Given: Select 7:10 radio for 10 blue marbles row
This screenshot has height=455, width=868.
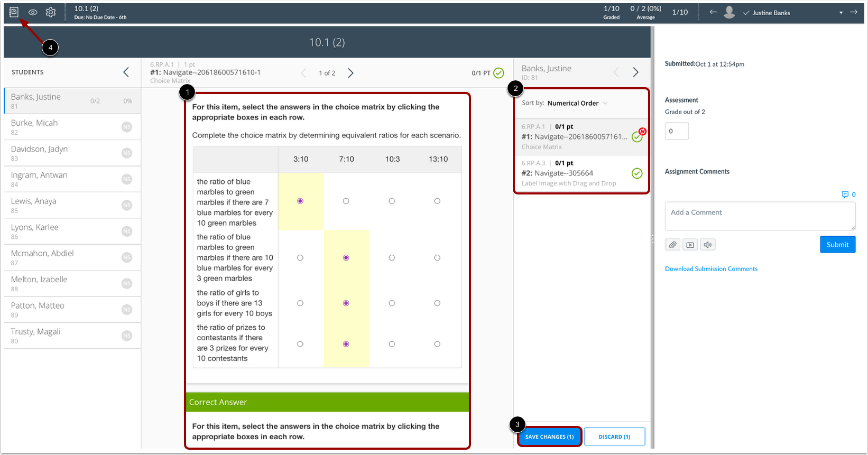Looking at the screenshot, I should (346, 258).
